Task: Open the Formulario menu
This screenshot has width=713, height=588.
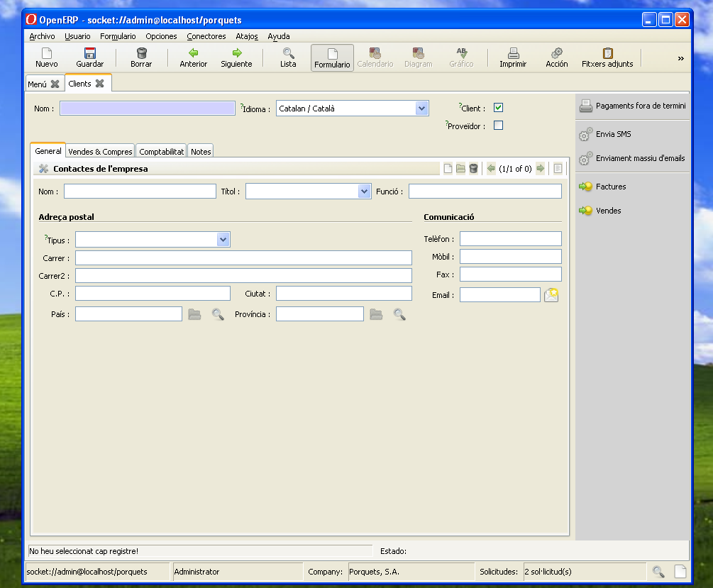Action: (x=118, y=36)
